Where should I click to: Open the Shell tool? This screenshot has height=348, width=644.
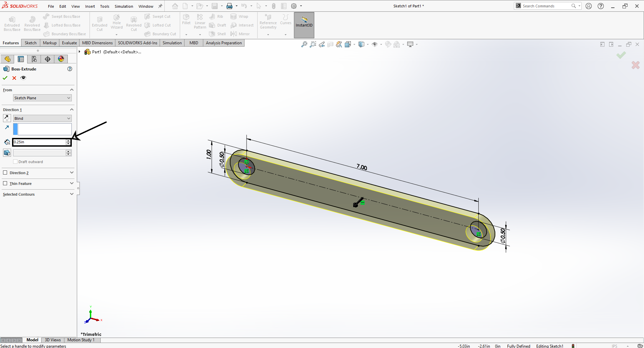coord(217,34)
